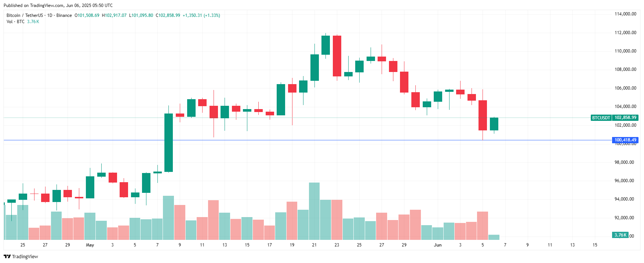Viewport: 644px width, 263px height.
Task: Click the TradingView logo at bottom left
Action: pyautogui.click(x=21, y=256)
